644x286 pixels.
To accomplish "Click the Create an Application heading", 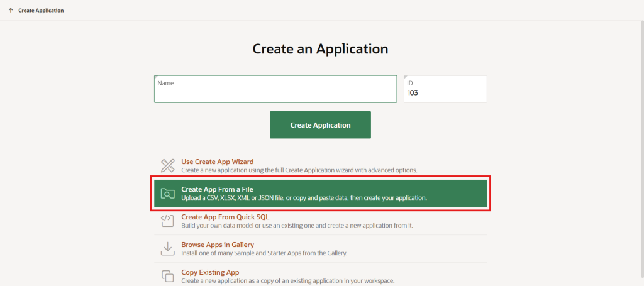I will coord(320,49).
